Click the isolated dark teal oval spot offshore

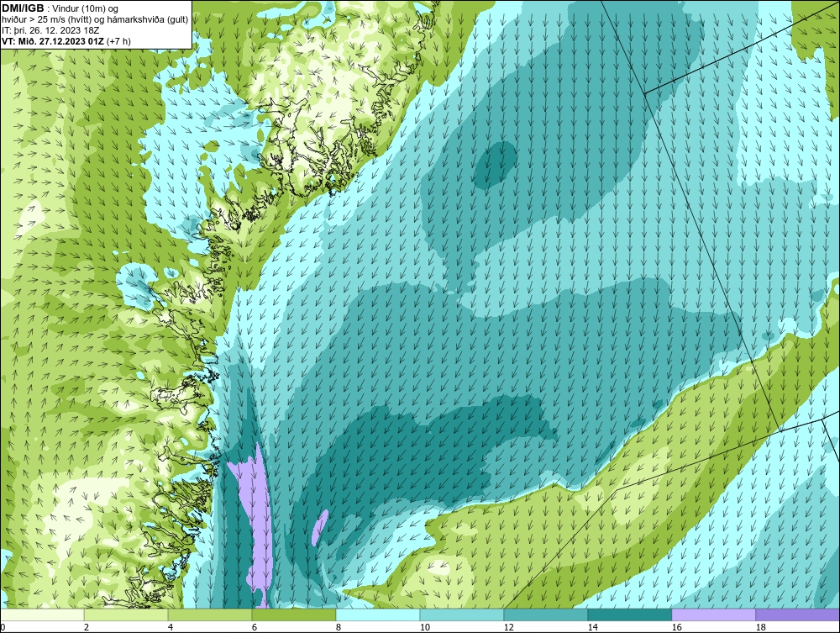496,165
